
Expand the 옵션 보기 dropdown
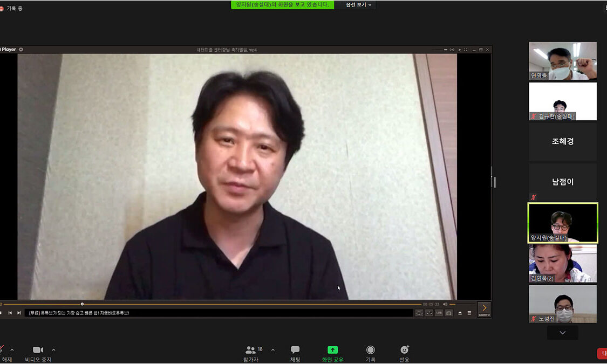coord(358,5)
